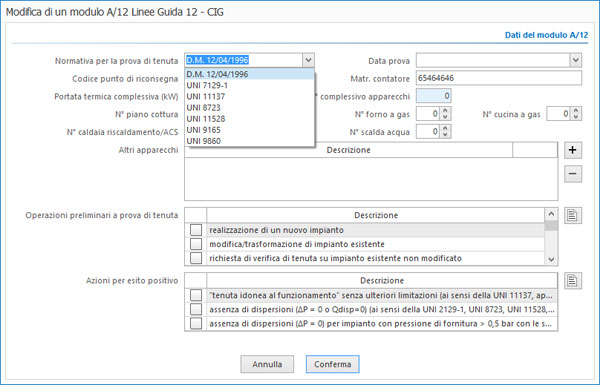Remove Altri apparecchi row with minus button
This screenshot has height=385, width=600.
[572, 174]
